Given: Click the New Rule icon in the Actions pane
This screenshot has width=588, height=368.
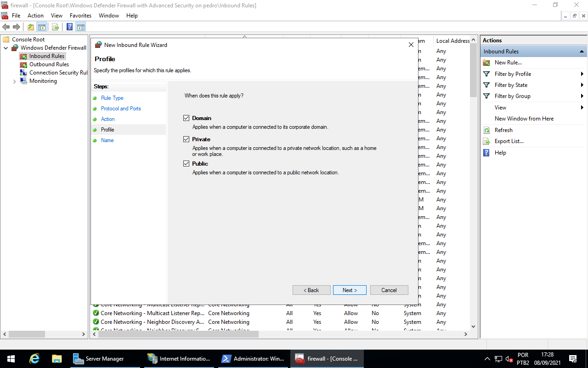Looking at the screenshot, I should [x=486, y=63].
